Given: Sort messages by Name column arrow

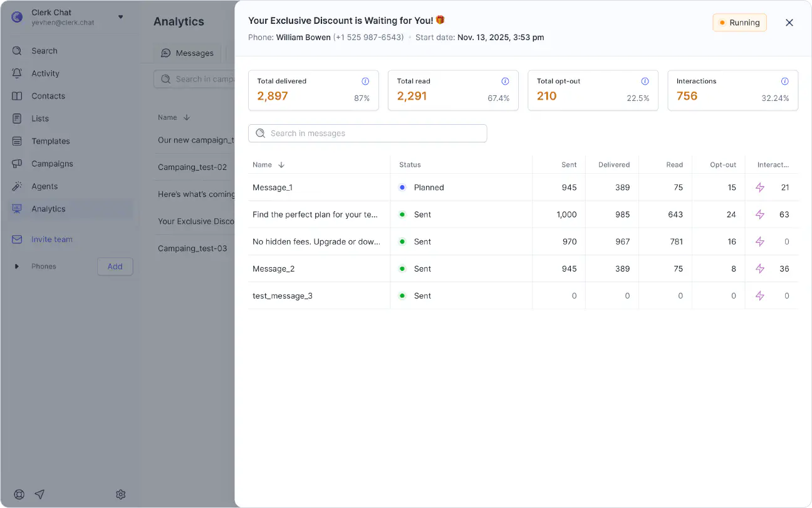Looking at the screenshot, I should click(x=281, y=165).
